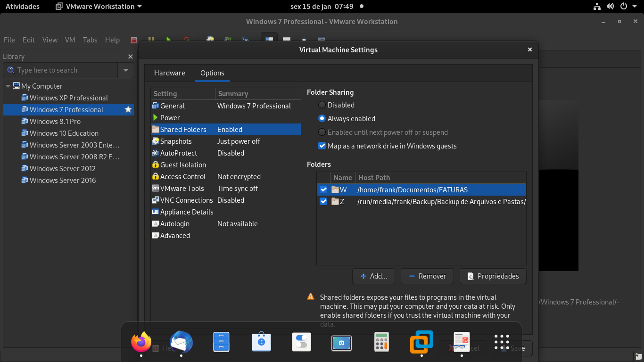Screen dimensions: 644x362
Task: Select the Appliance Details setting row
Action: pyautogui.click(x=226, y=212)
